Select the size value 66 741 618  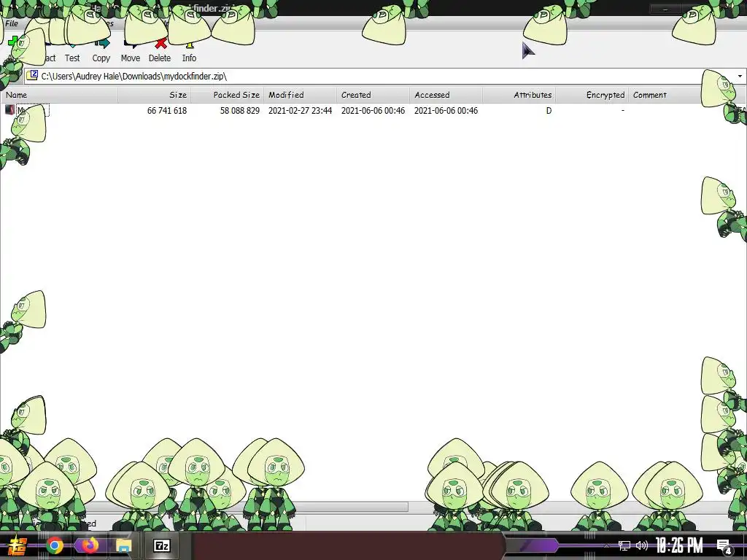(x=167, y=111)
